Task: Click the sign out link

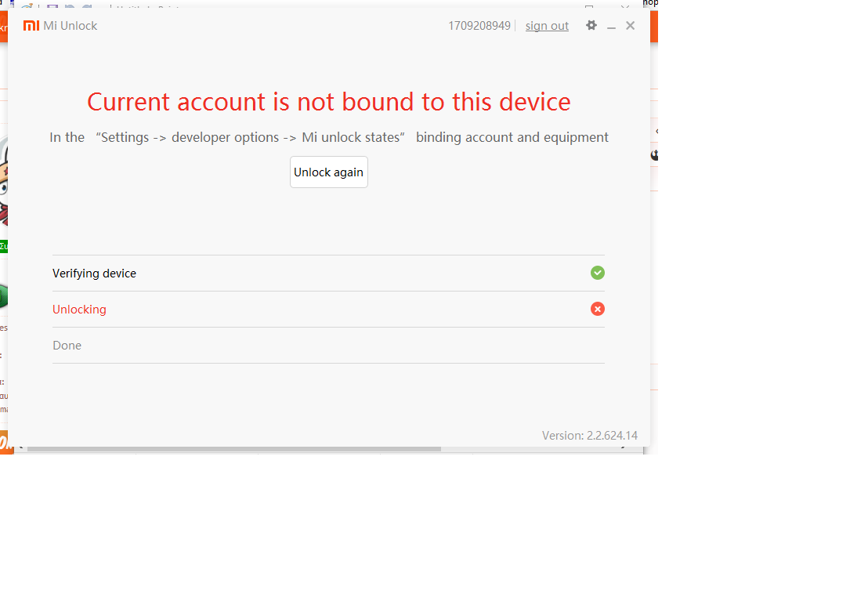Action: coord(547,26)
